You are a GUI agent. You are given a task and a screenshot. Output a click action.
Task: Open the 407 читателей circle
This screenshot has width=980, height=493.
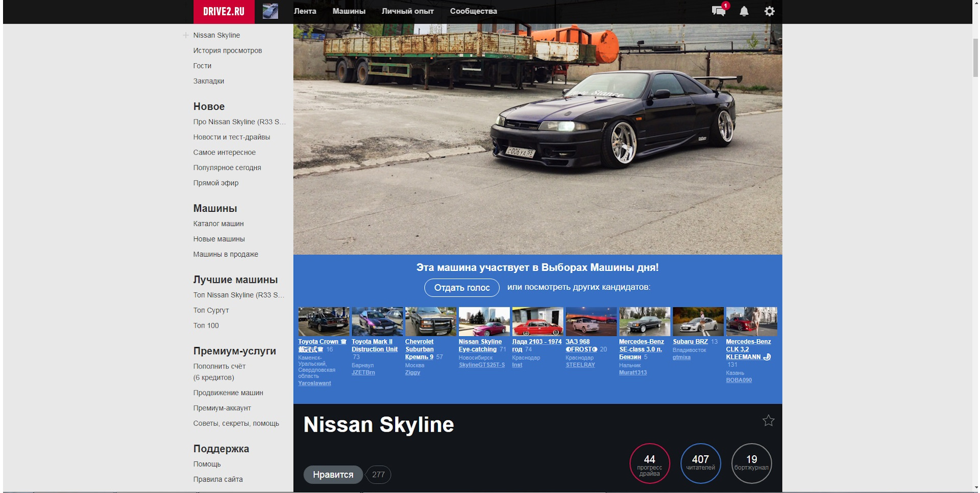700,463
